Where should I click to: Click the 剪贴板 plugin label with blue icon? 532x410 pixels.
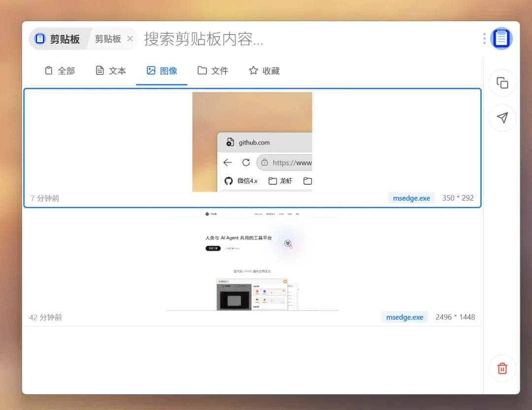click(58, 39)
